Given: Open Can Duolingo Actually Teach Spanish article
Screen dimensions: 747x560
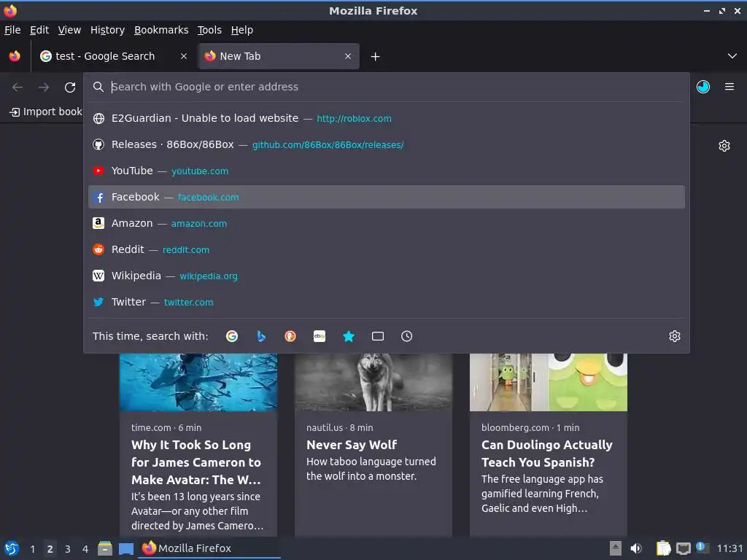Looking at the screenshot, I should coord(547,454).
